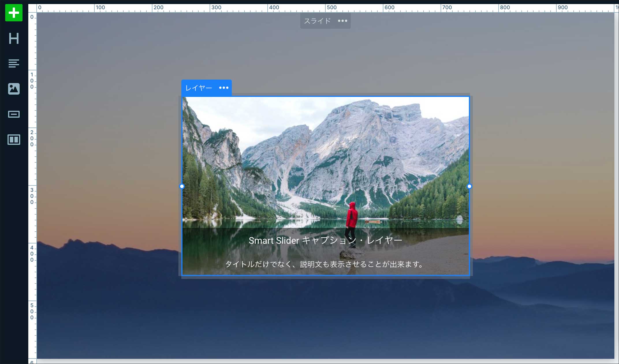Click the 800 mark on horizontal ruler
619x364 pixels.
[x=505, y=7]
